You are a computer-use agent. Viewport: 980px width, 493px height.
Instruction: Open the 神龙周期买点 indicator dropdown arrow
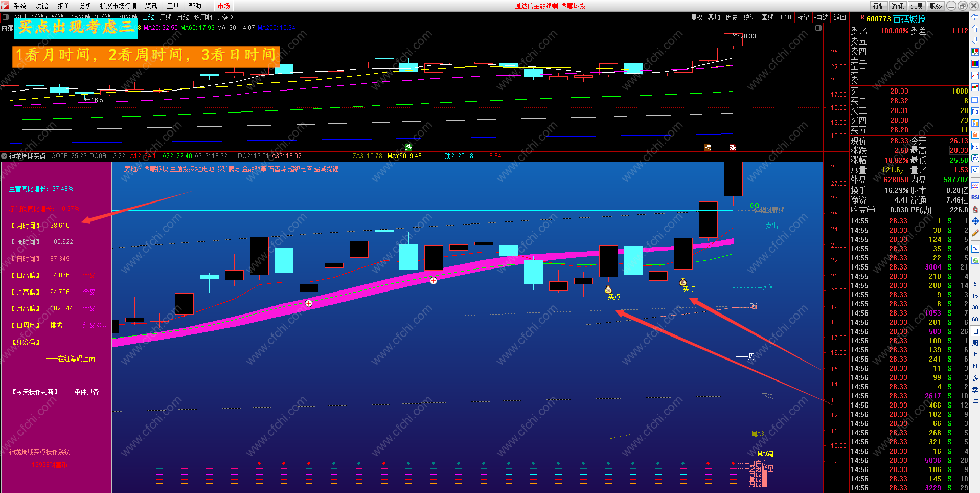[4, 156]
